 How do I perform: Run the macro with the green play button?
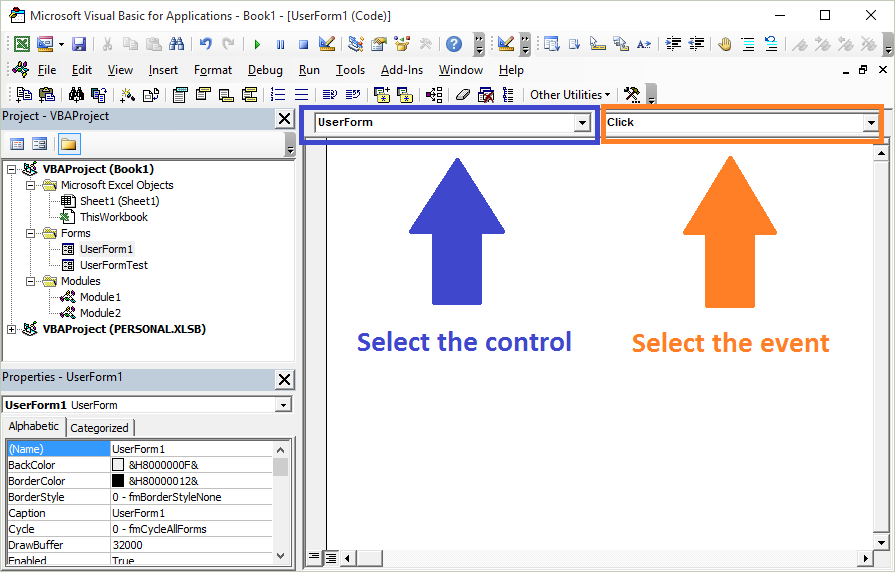pos(257,44)
